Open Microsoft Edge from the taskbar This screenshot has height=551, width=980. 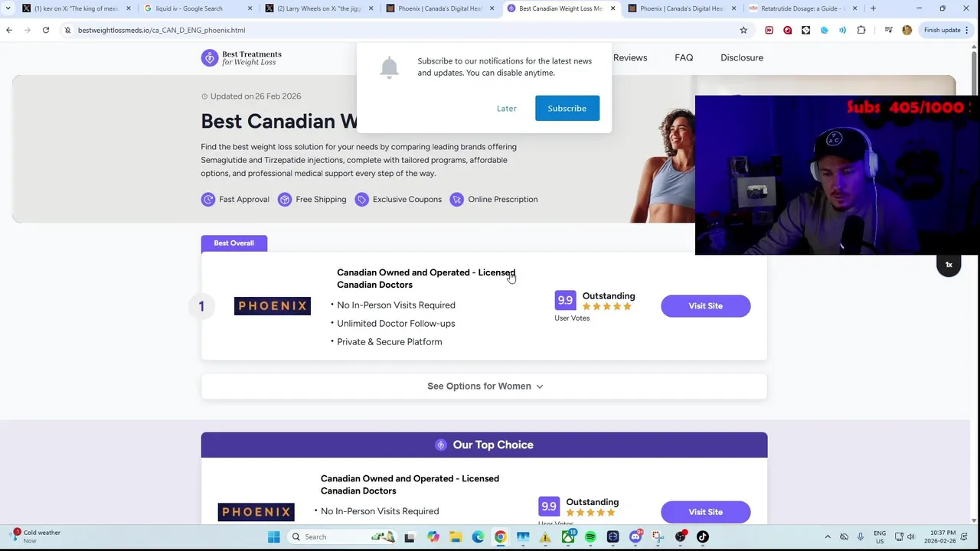pyautogui.click(x=478, y=536)
